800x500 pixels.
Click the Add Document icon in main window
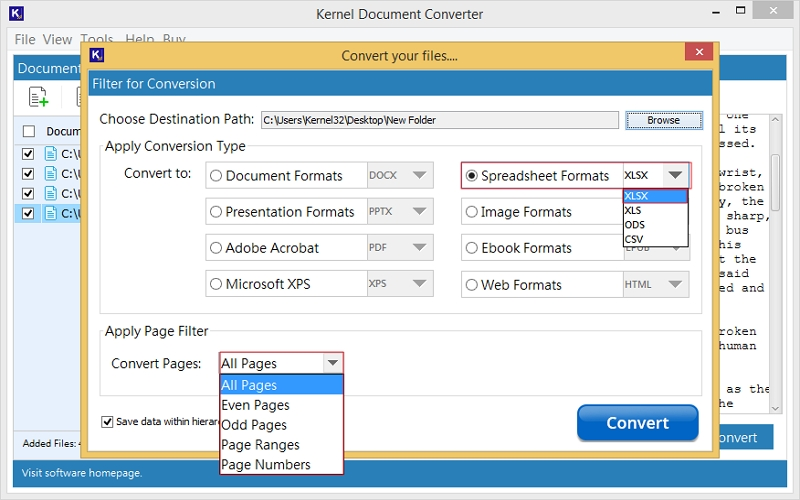pyautogui.click(x=38, y=96)
